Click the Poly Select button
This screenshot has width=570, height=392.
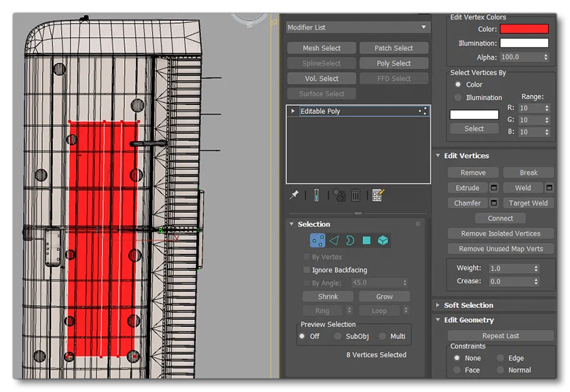[x=394, y=63]
